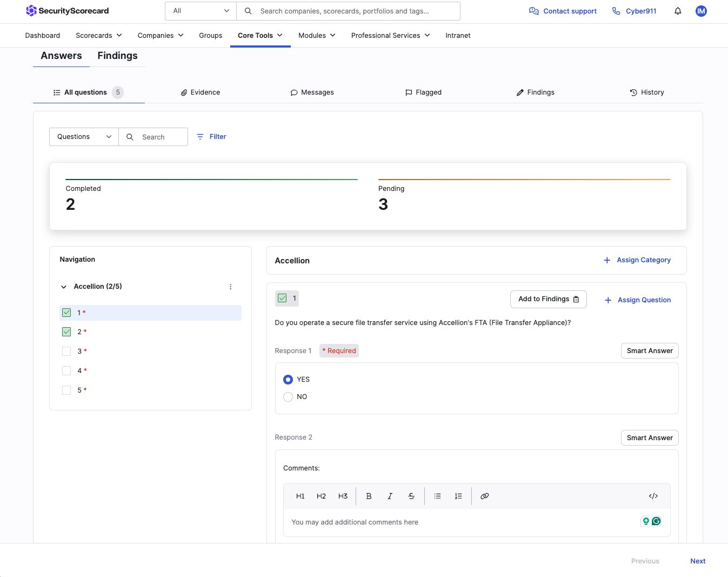Open the Findings tab with pencil icon
The width and height of the screenshot is (728, 577).
(536, 92)
